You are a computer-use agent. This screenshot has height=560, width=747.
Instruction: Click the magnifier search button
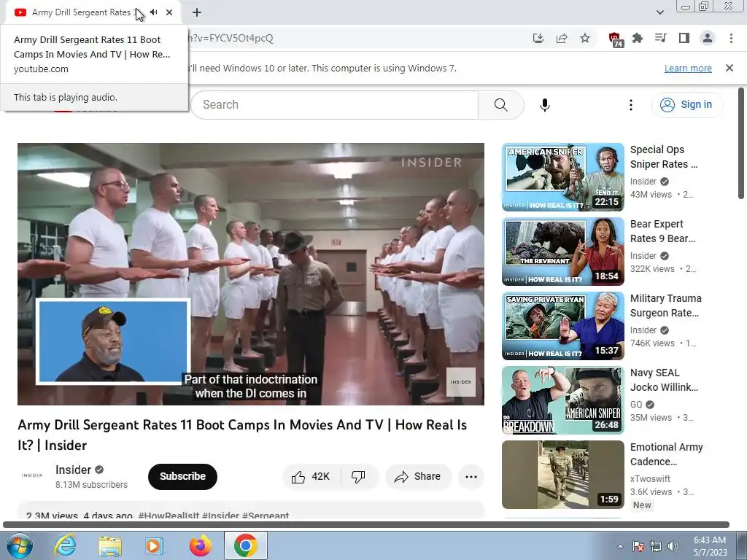click(500, 105)
